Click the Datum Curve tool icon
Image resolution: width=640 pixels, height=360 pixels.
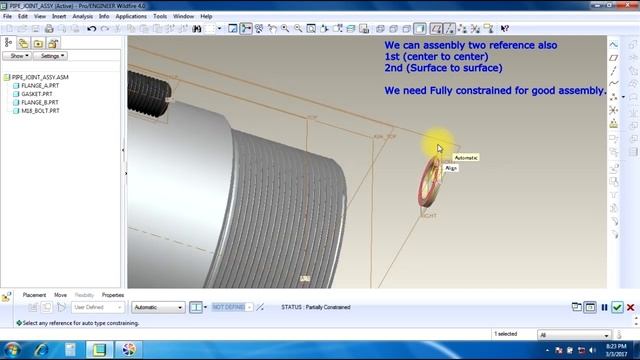point(613,84)
